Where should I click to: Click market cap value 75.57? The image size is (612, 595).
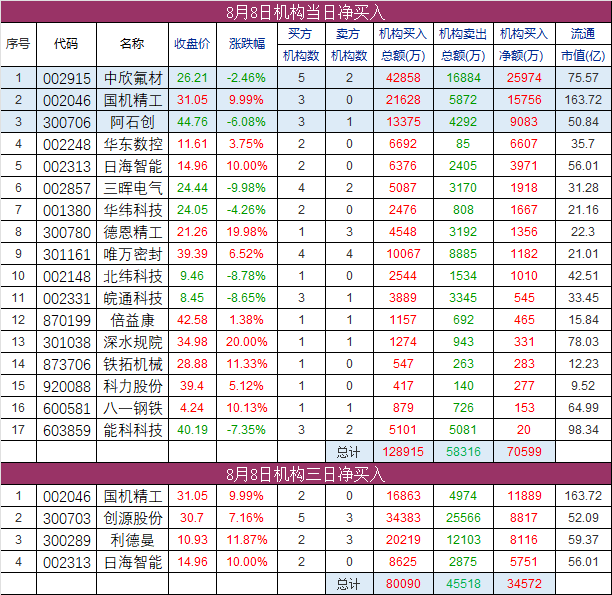click(x=583, y=78)
